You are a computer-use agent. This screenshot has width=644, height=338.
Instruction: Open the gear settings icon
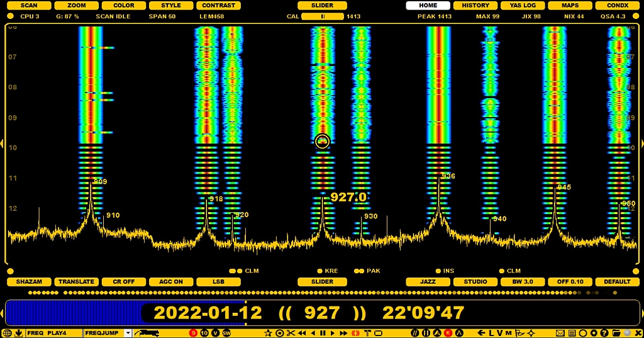(x=594, y=333)
